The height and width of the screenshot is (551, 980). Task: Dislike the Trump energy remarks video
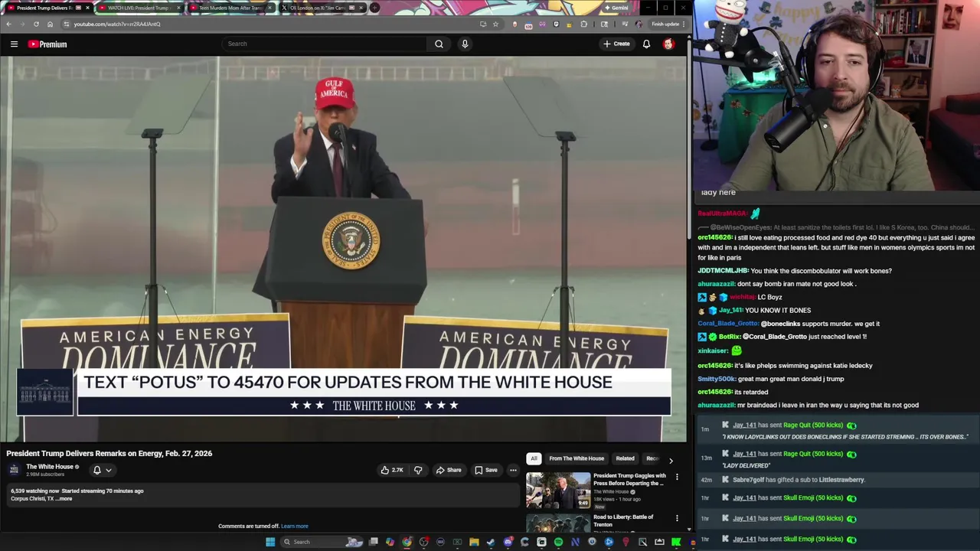[418, 470]
